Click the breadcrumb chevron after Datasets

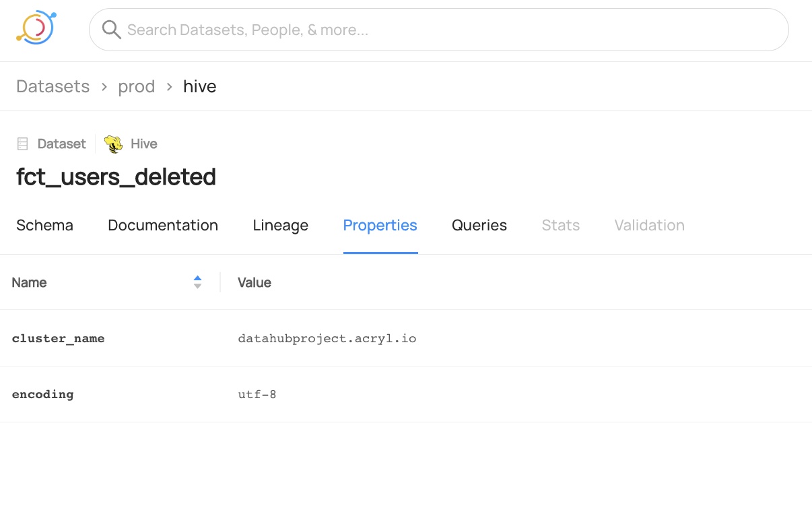[x=104, y=86]
